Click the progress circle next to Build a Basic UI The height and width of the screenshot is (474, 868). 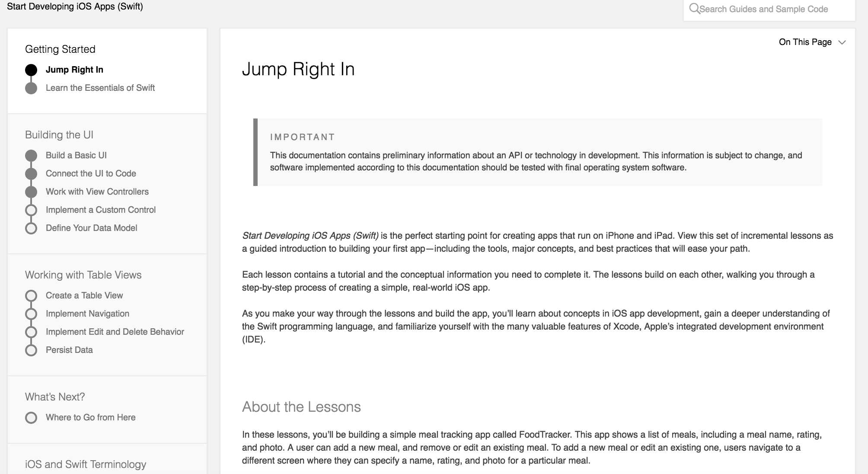coord(31,156)
